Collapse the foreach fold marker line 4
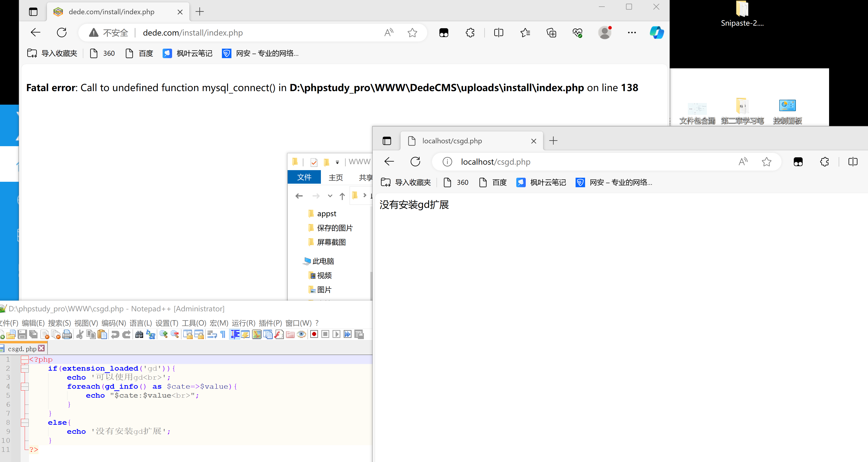The width and height of the screenshot is (868, 462). click(25, 386)
